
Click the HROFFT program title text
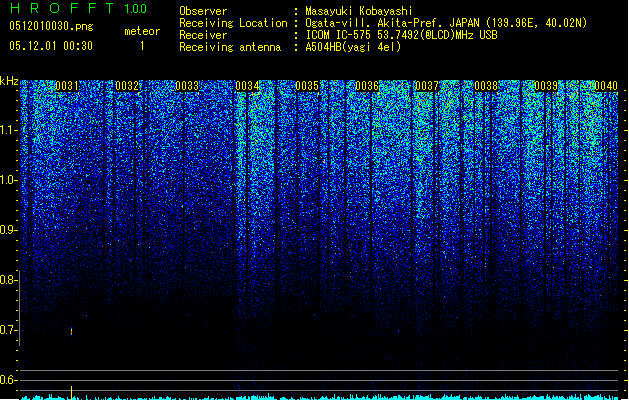coord(62,8)
